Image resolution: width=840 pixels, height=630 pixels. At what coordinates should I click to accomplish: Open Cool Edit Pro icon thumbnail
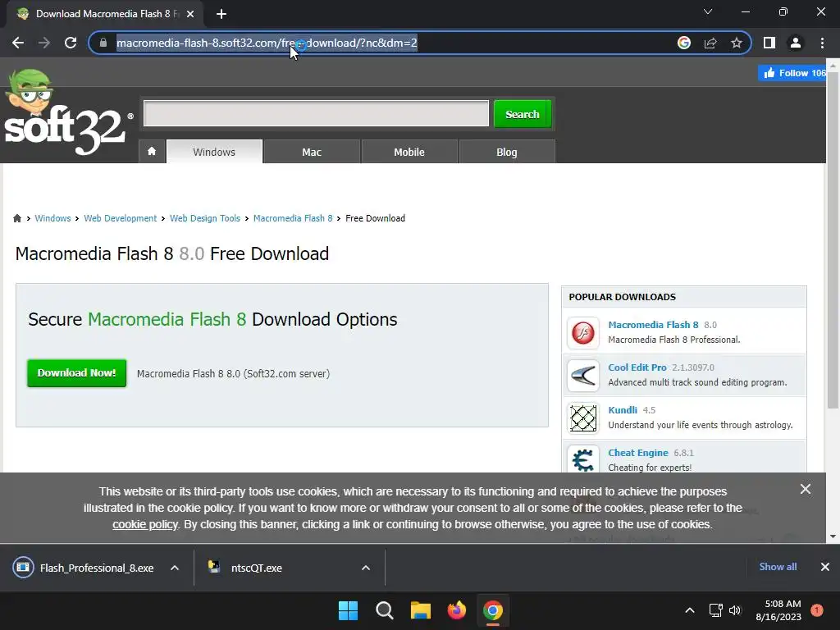(x=583, y=376)
